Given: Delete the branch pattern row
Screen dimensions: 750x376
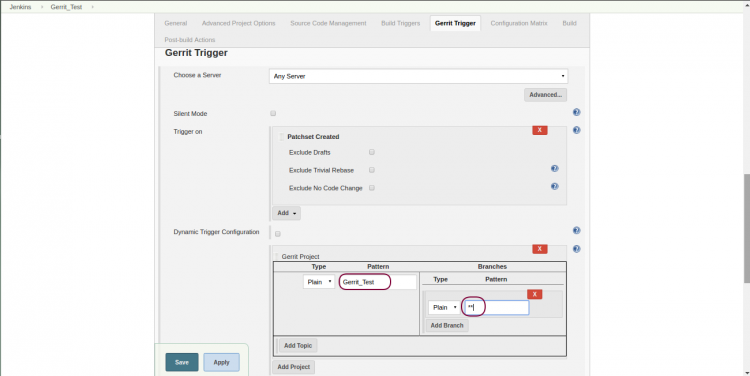Looking at the screenshot, I should 534,294.
